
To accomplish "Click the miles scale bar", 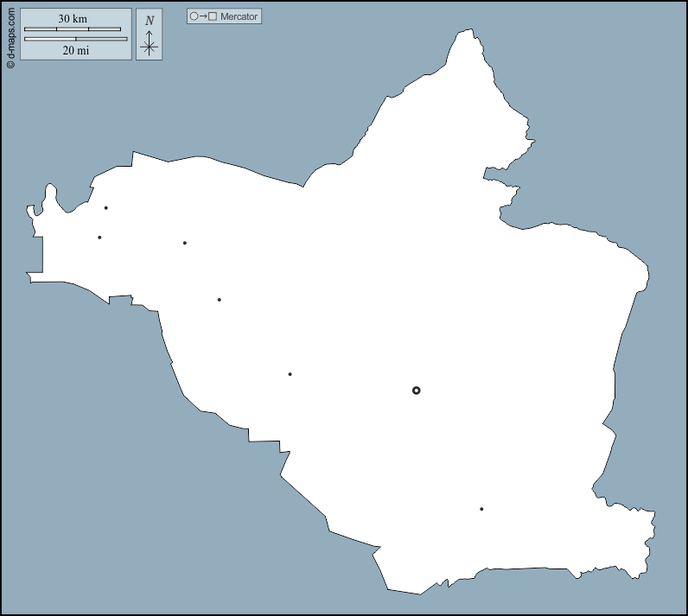I will point(75,39).
